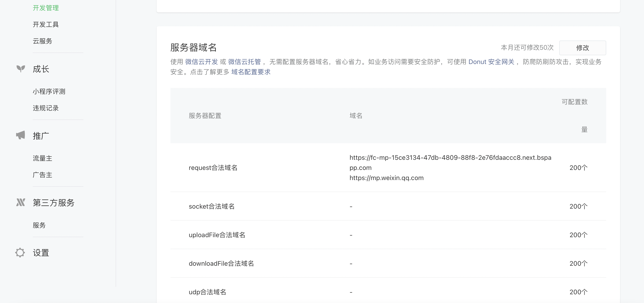The height and width of the screenshot is (303, 644).
Task: Follow the 微信云托管 link
Action: [244, 62]
